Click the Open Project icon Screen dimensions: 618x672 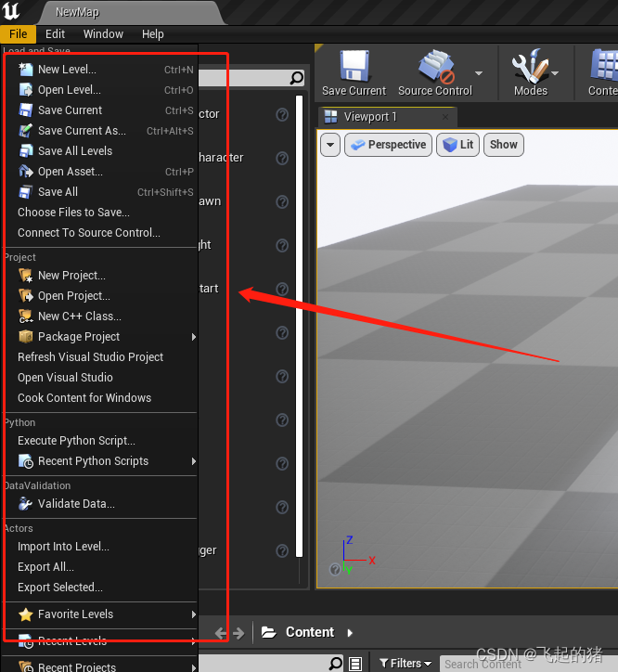(26, 296)
